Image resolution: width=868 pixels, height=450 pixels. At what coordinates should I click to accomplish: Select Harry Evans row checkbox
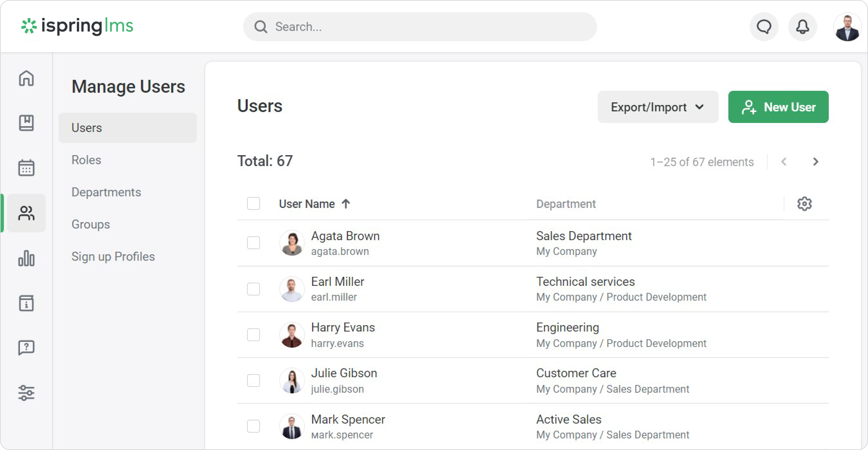coord(254,335)
